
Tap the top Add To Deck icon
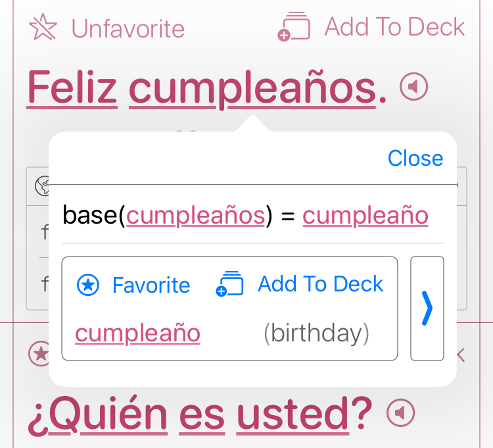tap(294, 27)
